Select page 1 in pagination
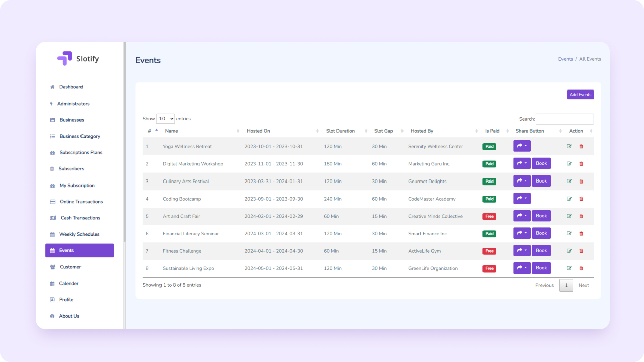 click(x=566, y=285)
